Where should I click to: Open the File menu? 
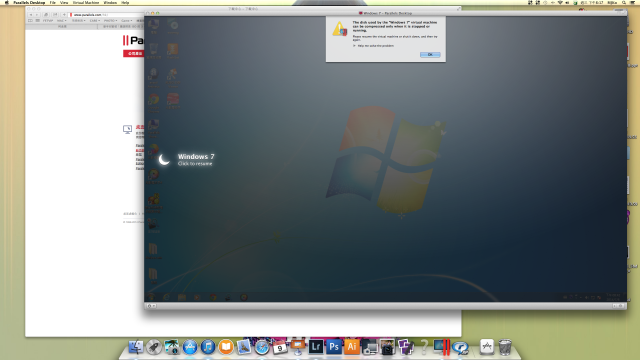coord(53,2)
